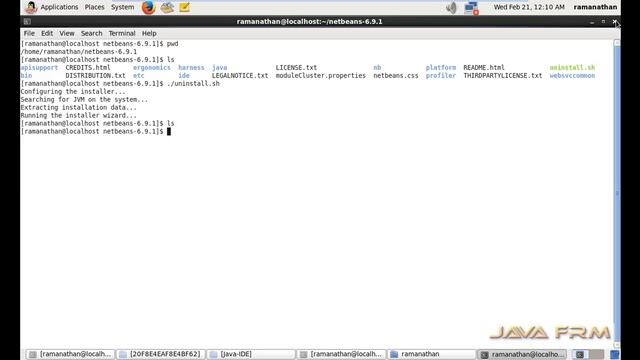Click the moduleCluster.properties file name
640x360 pixels.
[320, 76]
